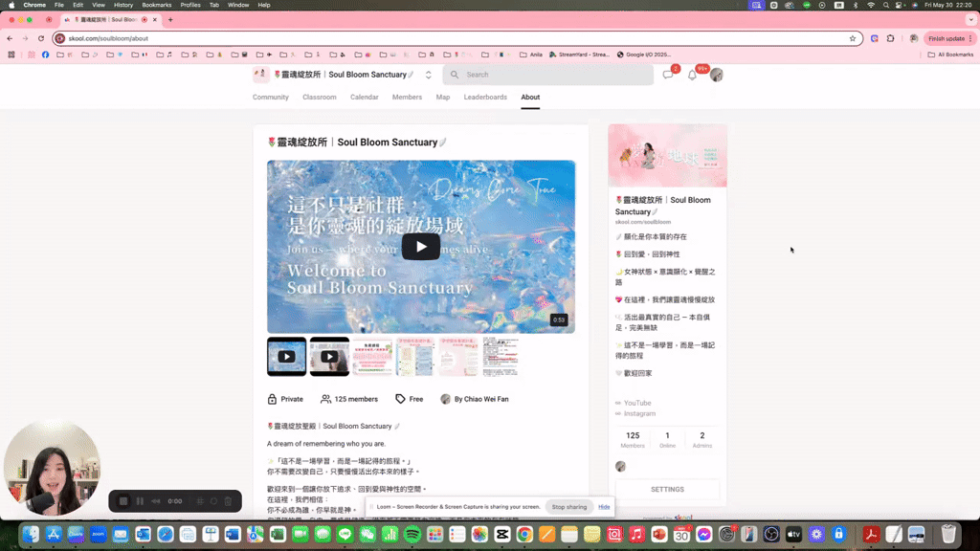Stop the Loom recording with the stop button
The image size is (980, 551).
[x=122, y=501]
